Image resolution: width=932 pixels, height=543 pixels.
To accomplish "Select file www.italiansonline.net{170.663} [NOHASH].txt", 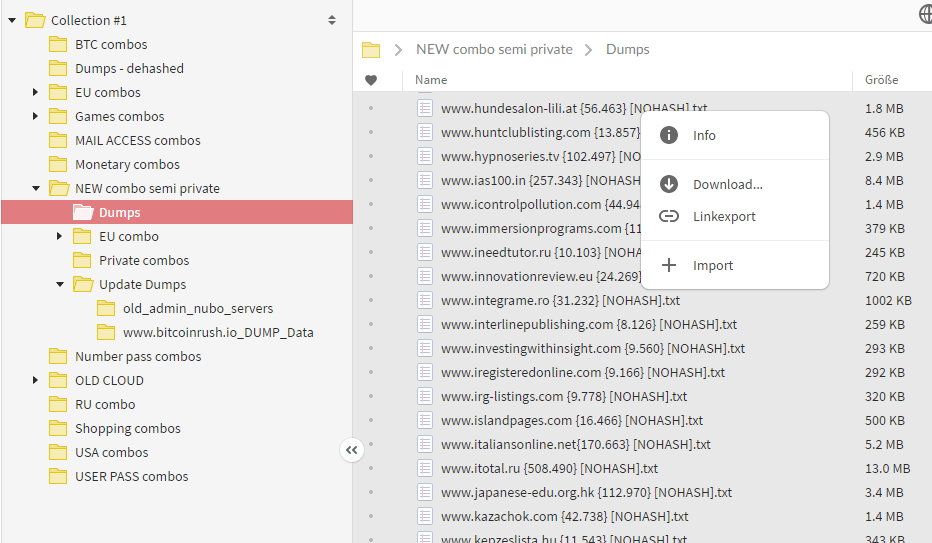I will pyautogui.click(x=575, y=444).
